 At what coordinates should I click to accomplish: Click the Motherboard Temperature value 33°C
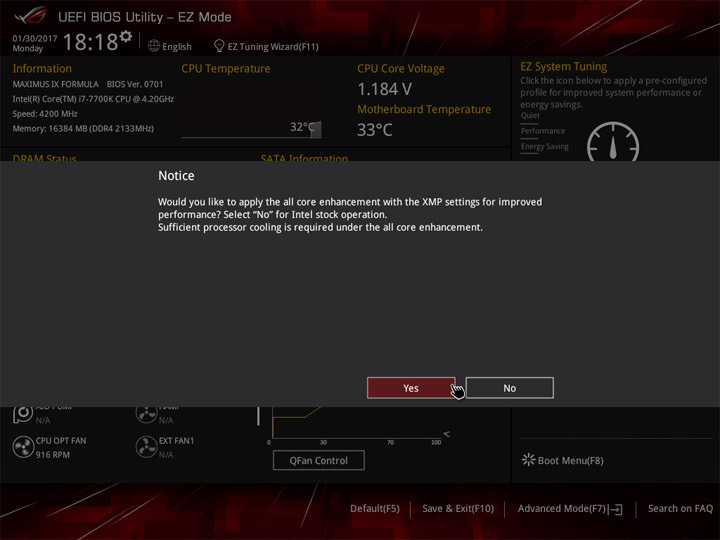[x=375, y=130]
